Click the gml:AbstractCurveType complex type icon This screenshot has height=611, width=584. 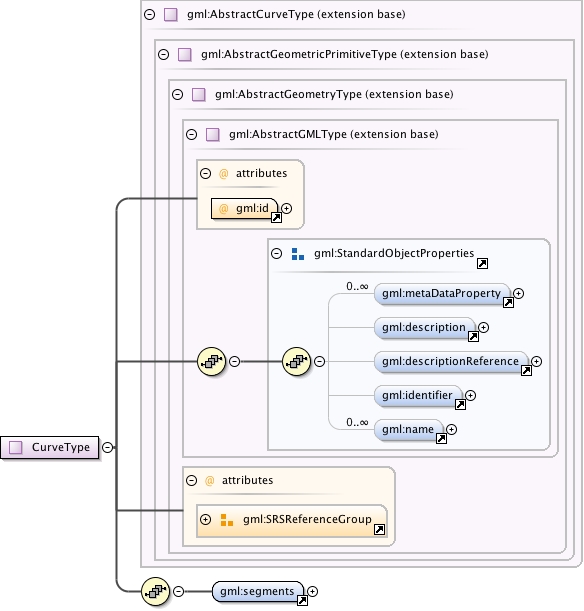pos(171,15)
